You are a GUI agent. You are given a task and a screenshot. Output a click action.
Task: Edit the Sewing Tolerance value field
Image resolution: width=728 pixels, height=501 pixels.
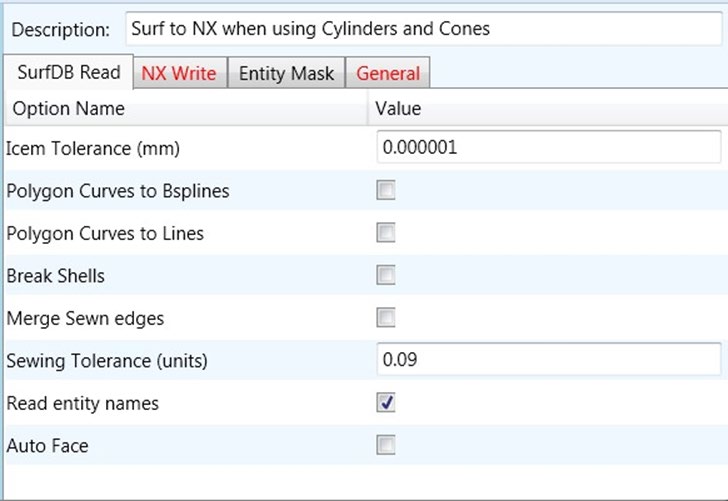(x=549, y=359)
